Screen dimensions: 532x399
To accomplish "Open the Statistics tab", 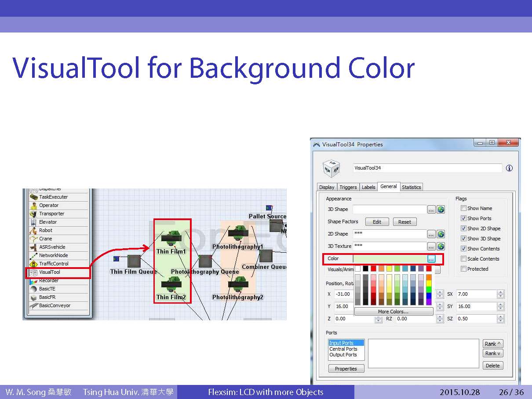I will (x=411, y=187).
